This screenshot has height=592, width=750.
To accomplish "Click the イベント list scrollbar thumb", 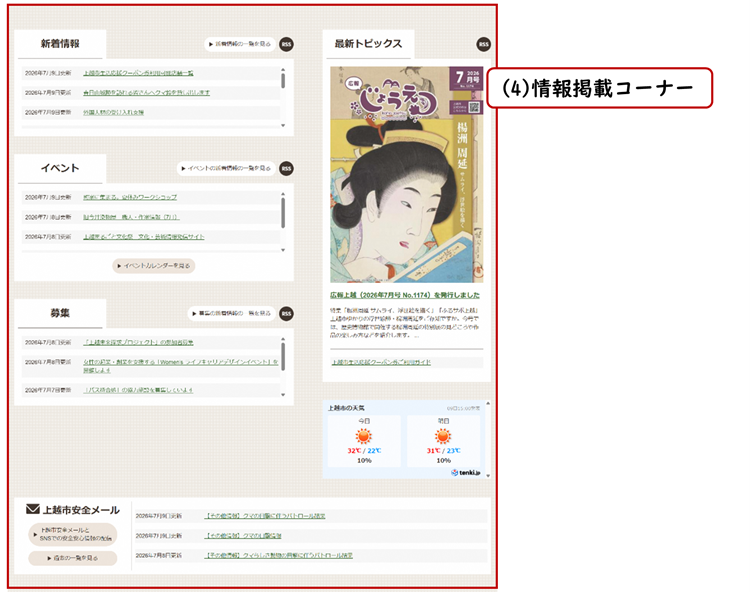I will pos(283,212).
